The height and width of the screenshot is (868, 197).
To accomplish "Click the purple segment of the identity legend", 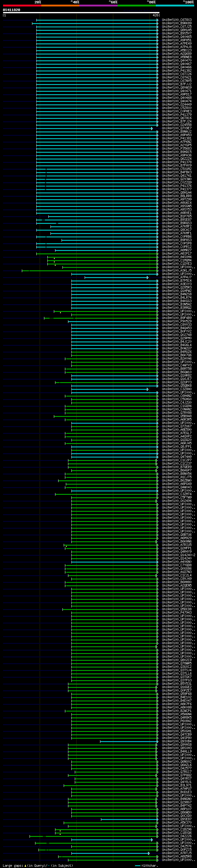I will tap(99, 6).
